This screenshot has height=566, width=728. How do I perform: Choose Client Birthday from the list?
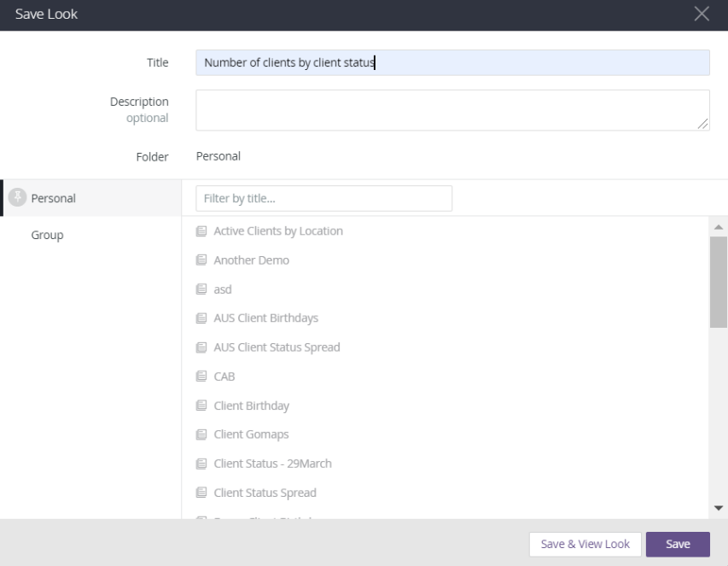coord(251,406)
